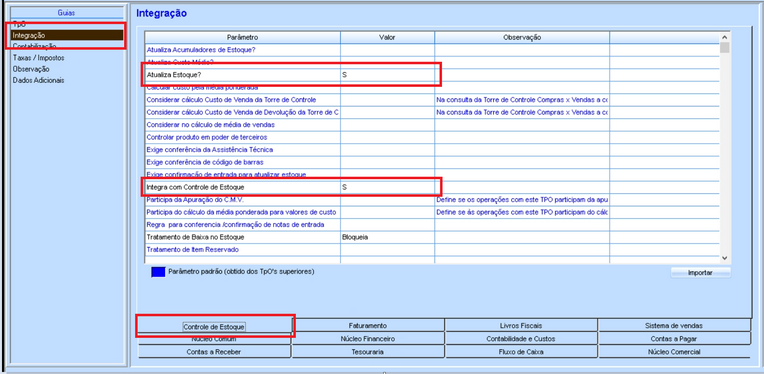Open the Sistema de vendas tab
The width and height of the screenshot is (764, 374).
click(x=674, y=326)
